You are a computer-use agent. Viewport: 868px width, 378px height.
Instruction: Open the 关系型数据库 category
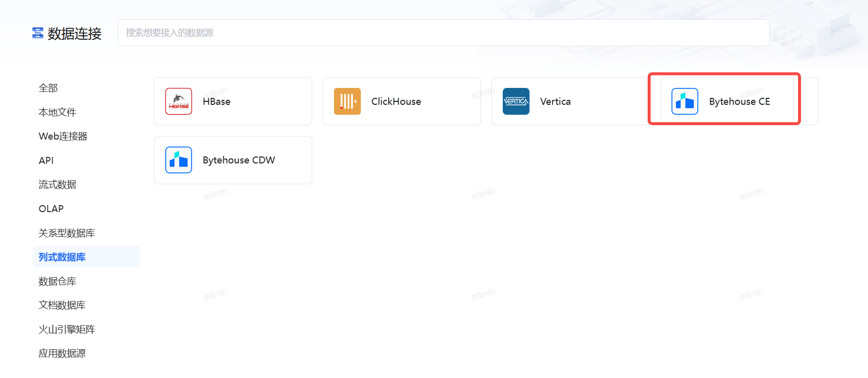(x=67, y=233)
